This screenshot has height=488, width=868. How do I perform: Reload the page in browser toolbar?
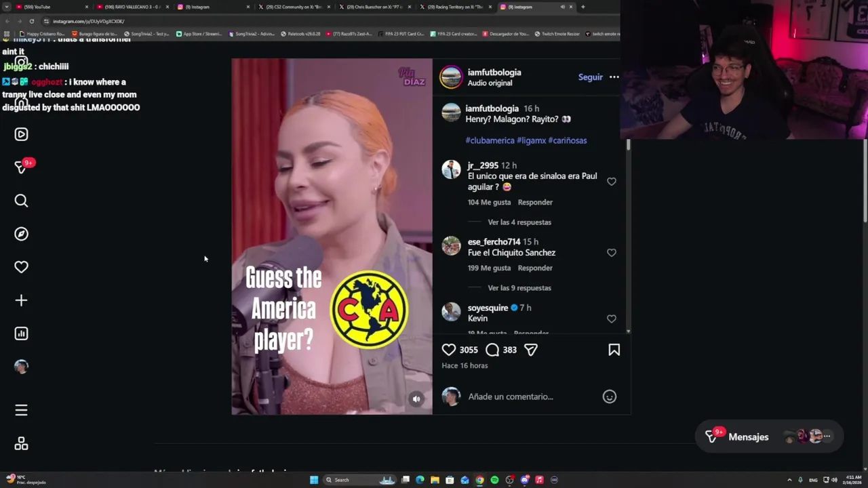point(31,21)
